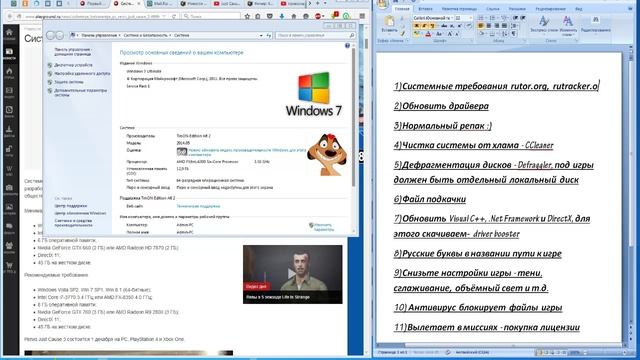Screen dimensions: 640x360
Task: Open the Firefox hamburger menu icon
Action: click(x=362, y=16)
